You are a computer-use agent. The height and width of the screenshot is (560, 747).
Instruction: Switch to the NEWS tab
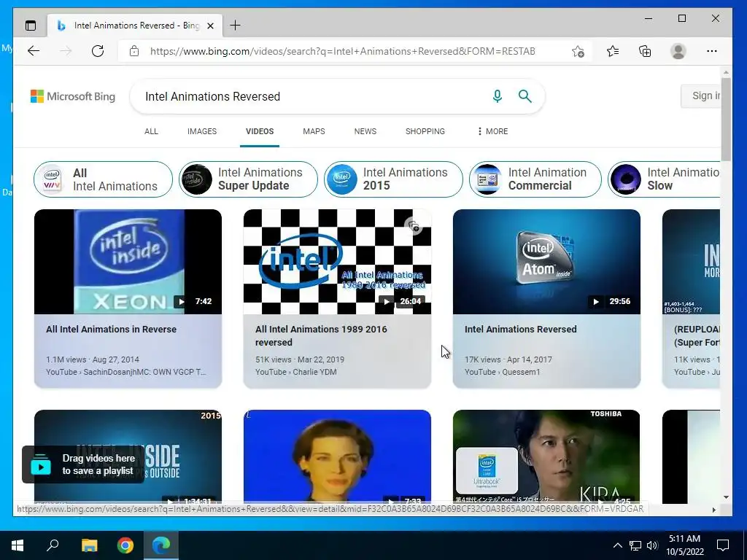[365, 131]
